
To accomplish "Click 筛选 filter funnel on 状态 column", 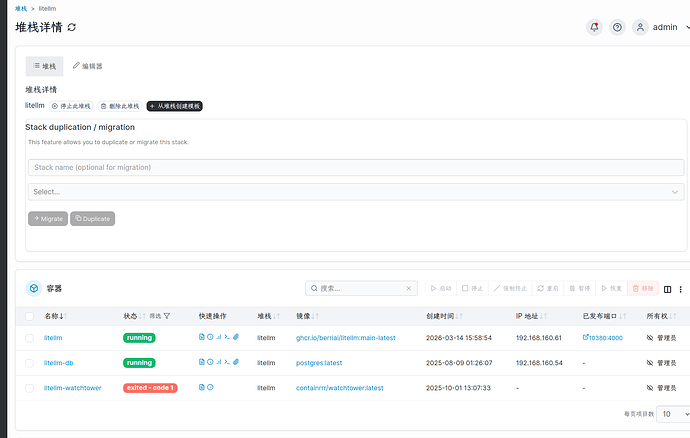I will 167,316.
